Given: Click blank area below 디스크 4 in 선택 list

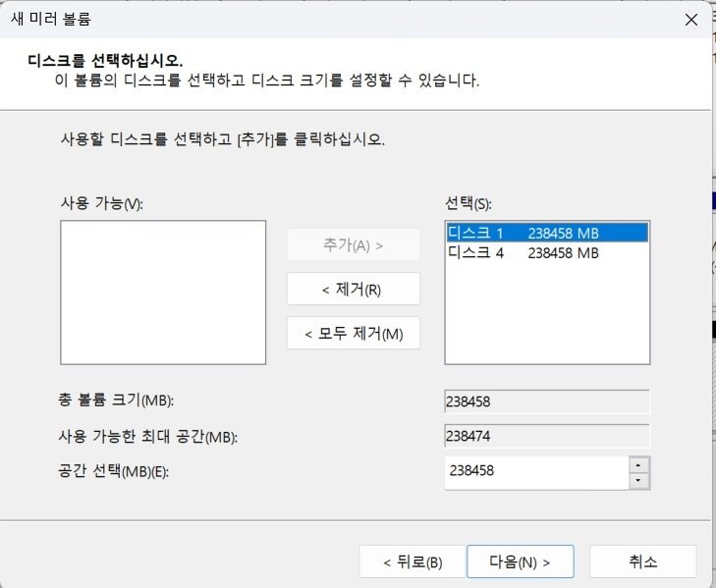Looking at the screenshot, I should click(547, 313).
